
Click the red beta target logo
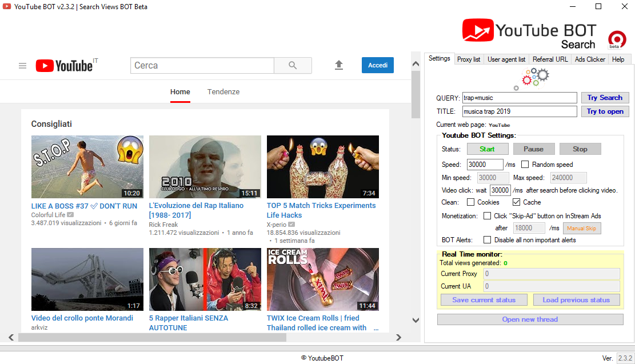pos(617,39)
